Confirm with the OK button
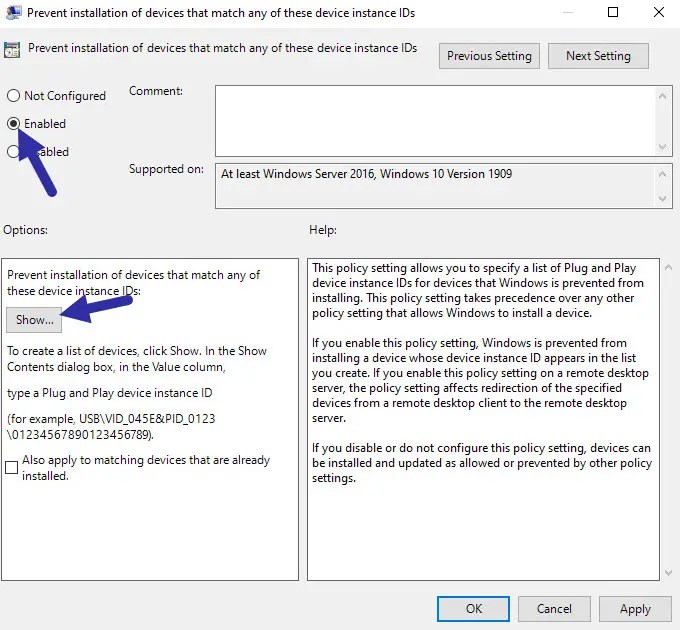 tap(473, 609)
